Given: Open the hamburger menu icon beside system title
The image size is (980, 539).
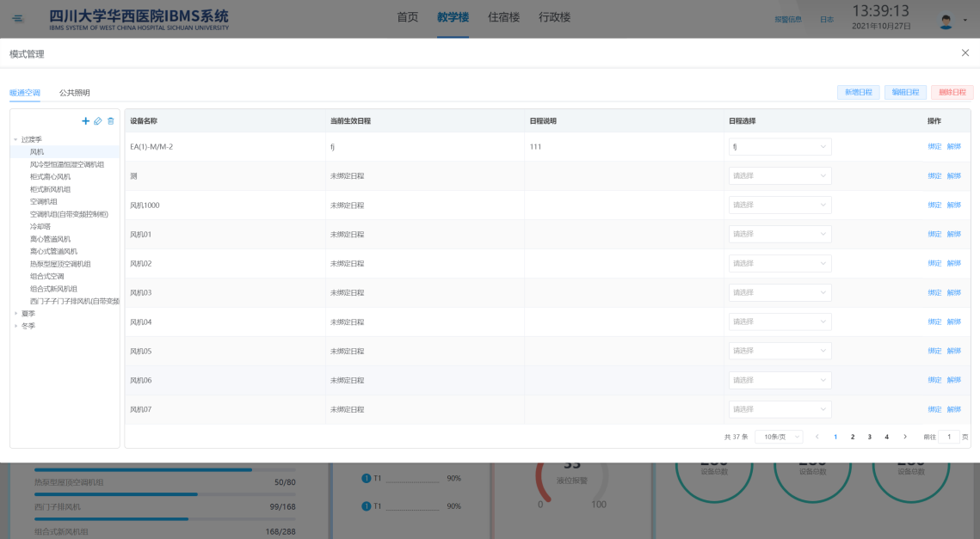Looking at the screenshot, I should pos(19,19).
